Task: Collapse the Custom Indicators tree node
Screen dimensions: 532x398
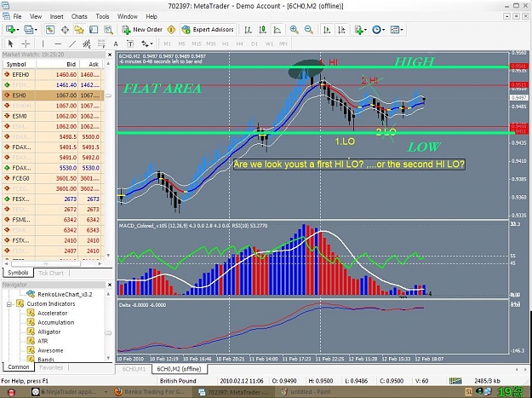Action: pos(9,304)
